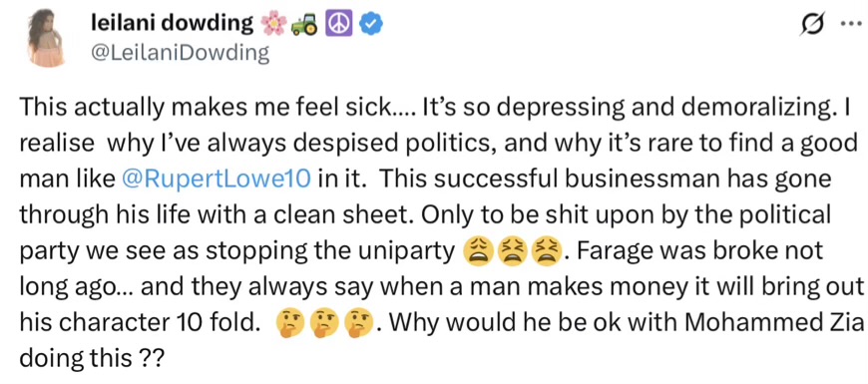This screenshot has height=384, width=868.
Task: Open the @LeilaniDowding handle link
Action: [x=180, y=53]
